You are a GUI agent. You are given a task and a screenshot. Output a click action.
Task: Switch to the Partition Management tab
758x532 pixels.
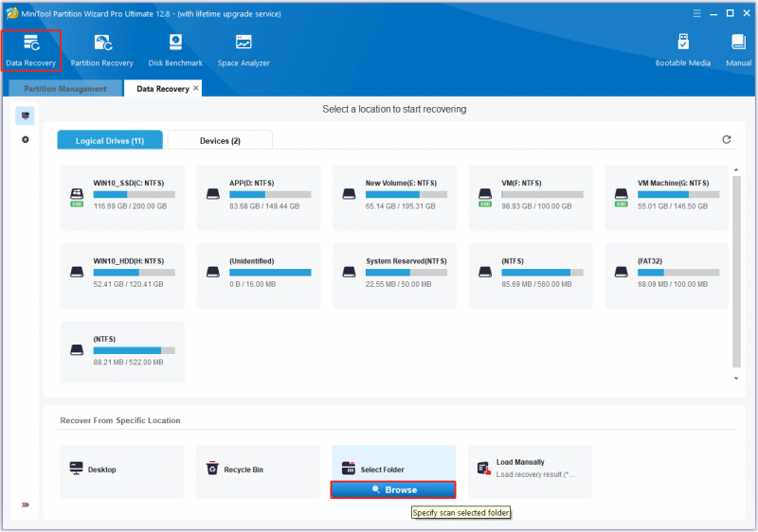click(x=65, y=89)
